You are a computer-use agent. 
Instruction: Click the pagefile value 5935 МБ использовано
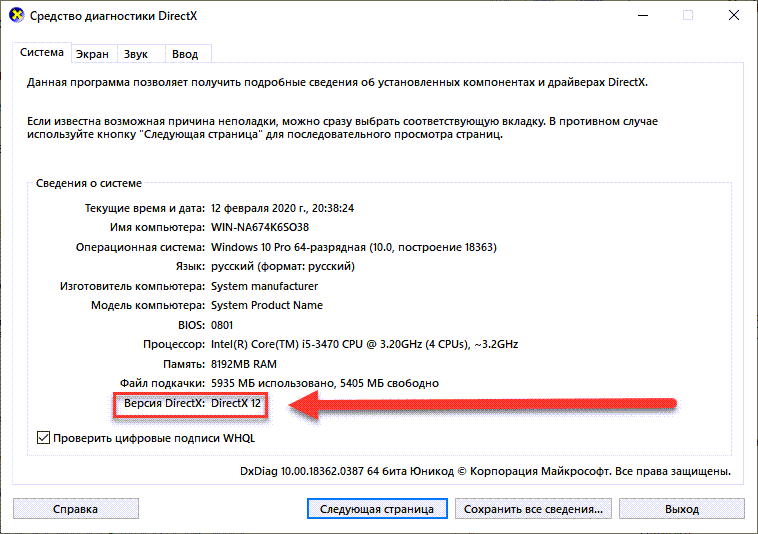click(x=325, y=383)
